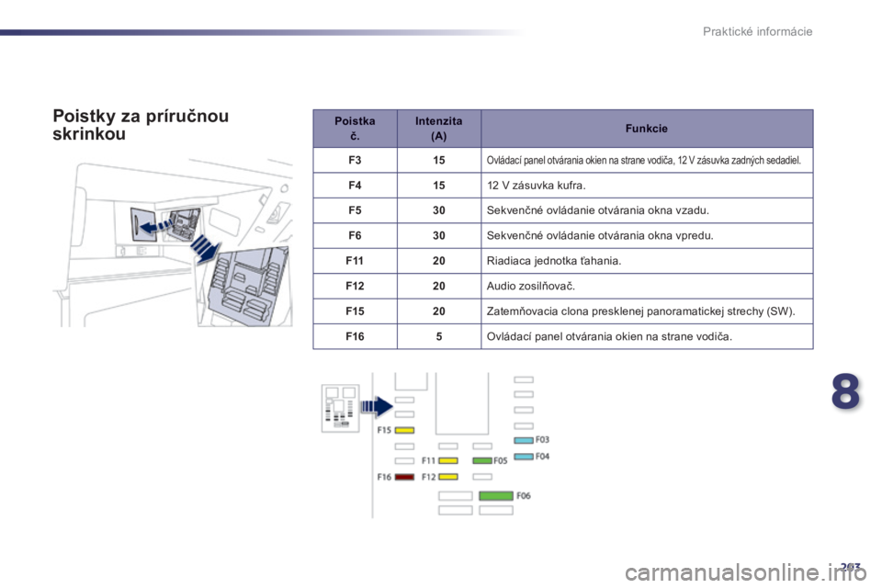This screenshot has height=588, width=882.
Task: Click the 'F15' table cell
Action: pos(355,311)
